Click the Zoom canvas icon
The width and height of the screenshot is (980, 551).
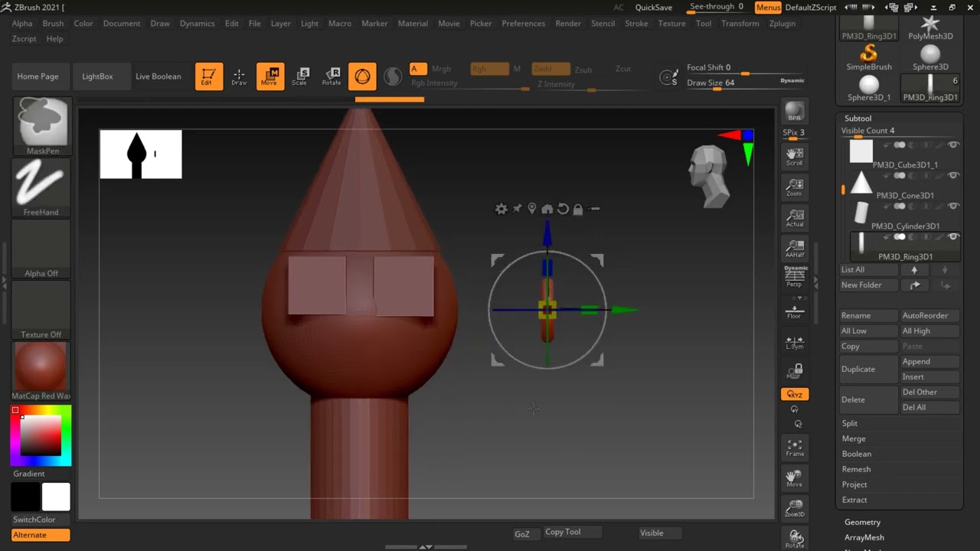pyautogui.click(x=795, y=187)
